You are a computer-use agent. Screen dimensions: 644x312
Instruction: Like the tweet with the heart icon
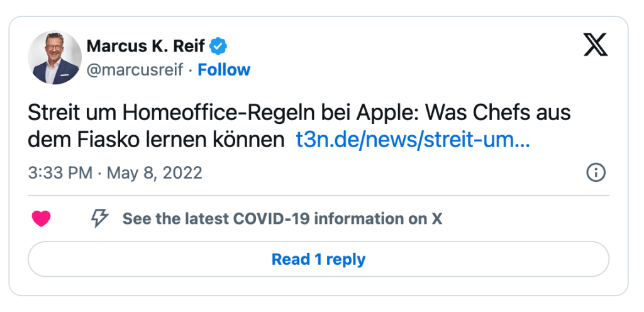41,219
